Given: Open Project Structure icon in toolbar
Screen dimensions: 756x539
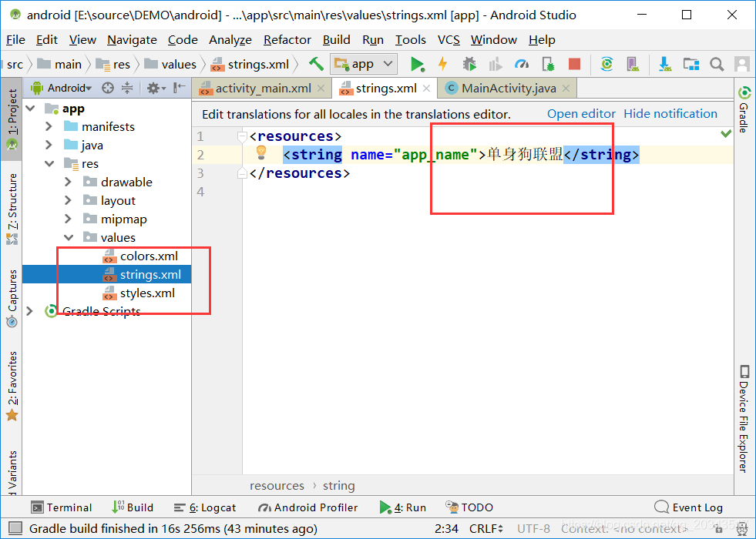Looking at the screenshot, I should [691, 64].
